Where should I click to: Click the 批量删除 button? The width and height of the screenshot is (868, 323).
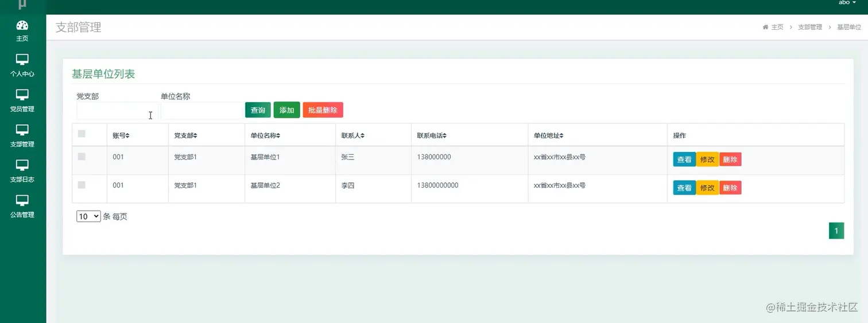(x=323, y=110)
